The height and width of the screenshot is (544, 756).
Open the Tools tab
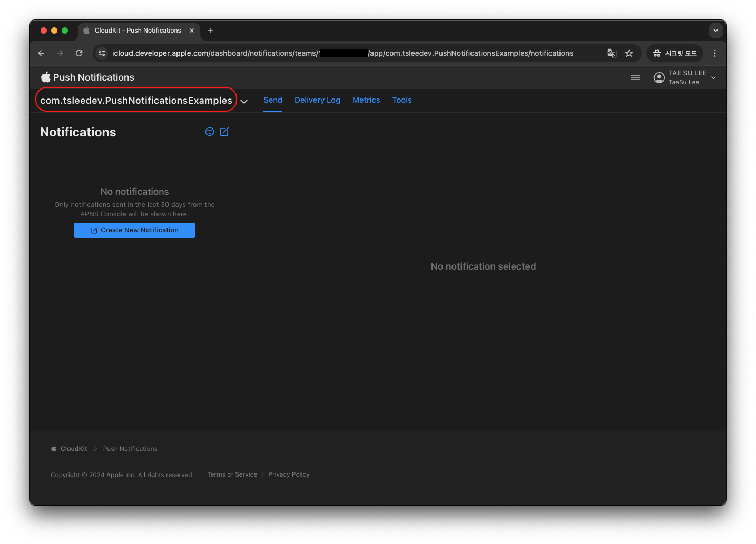pyautogui.click(x=402, y=100)
